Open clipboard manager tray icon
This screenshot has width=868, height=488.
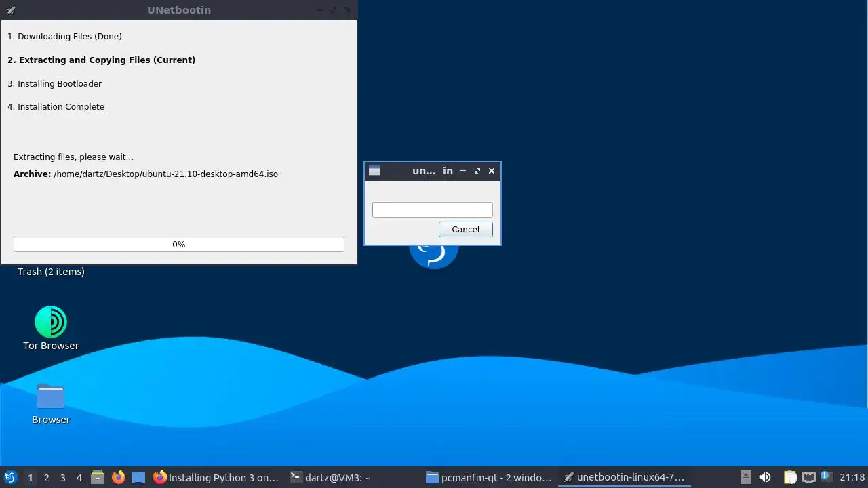click(790, 477)
